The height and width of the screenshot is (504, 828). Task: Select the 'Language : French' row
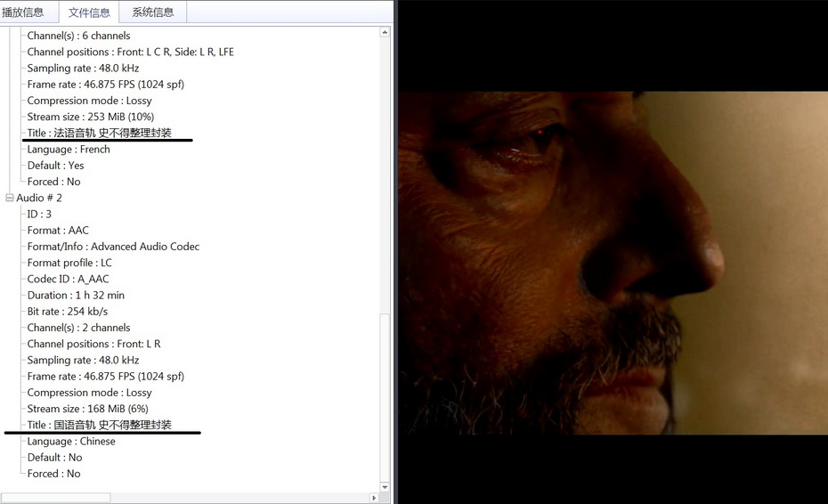69,149
